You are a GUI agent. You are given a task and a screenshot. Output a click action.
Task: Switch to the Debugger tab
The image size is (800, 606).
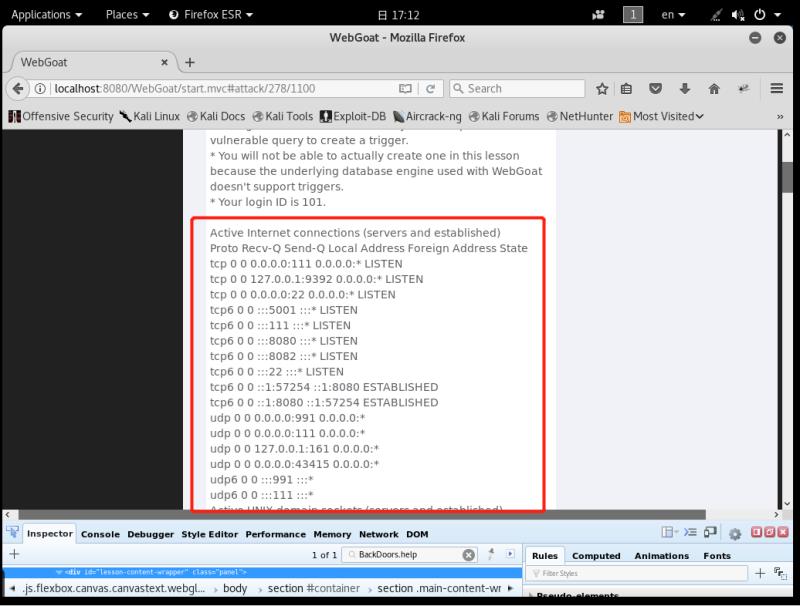(x=151, y=534)
